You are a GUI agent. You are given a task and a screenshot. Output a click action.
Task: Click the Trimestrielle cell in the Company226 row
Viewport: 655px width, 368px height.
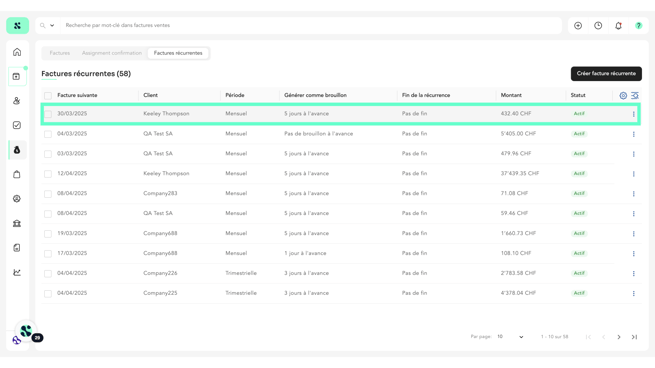[x=241, y=273]
